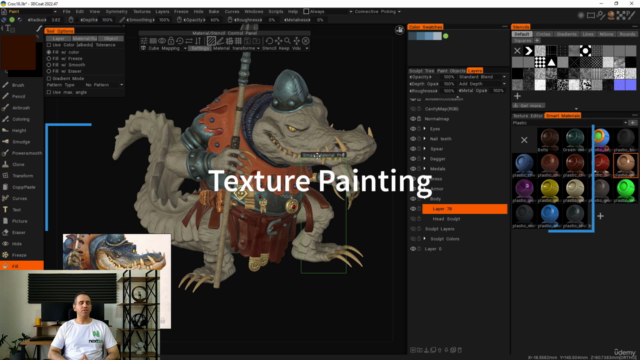Image resolution: width=640 pixels, height=360 pixels.
Task: Click the reset rotation icon in Material/Stencil panel
Action: (269, 41)
